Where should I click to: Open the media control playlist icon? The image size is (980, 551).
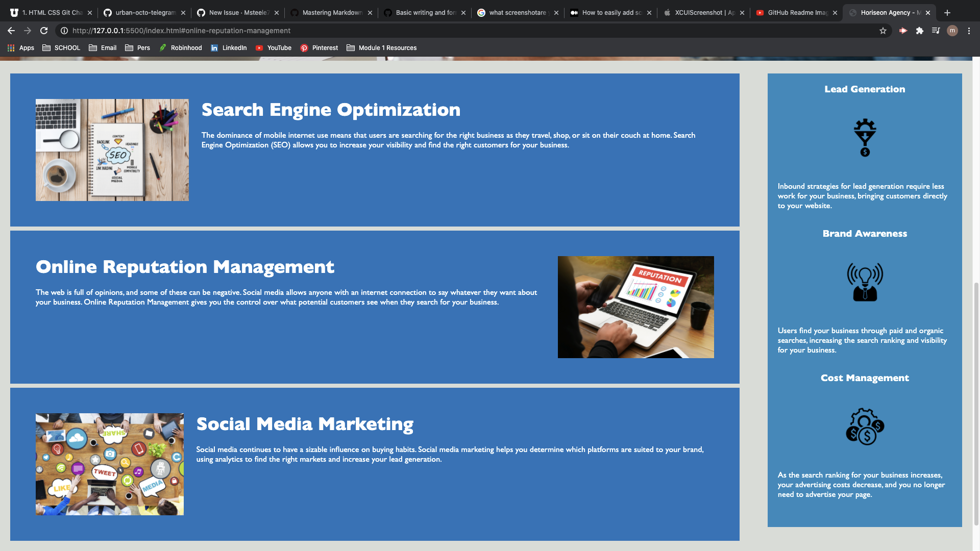coord(936,31)
